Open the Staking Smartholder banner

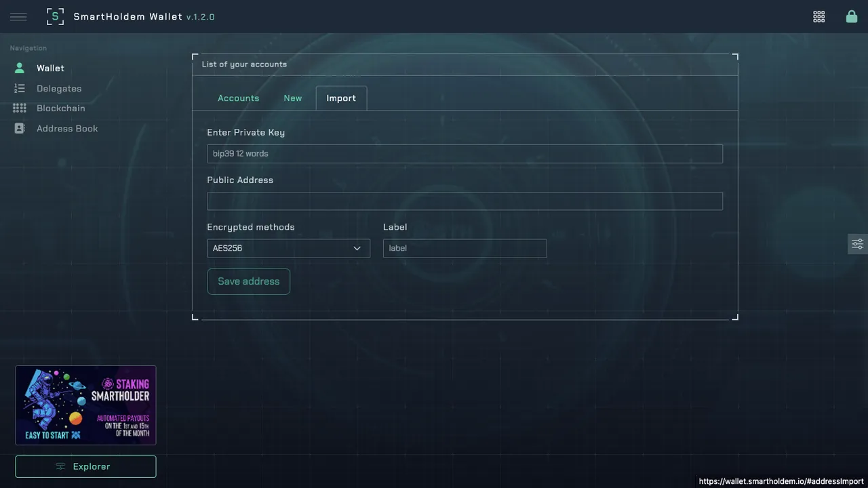85,405
